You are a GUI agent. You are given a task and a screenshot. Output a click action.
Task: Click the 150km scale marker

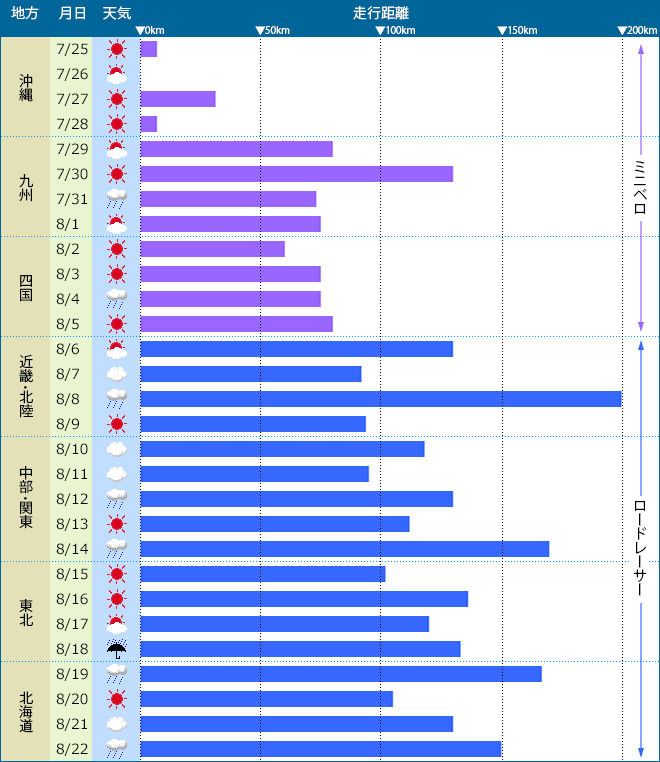(518, 30)
